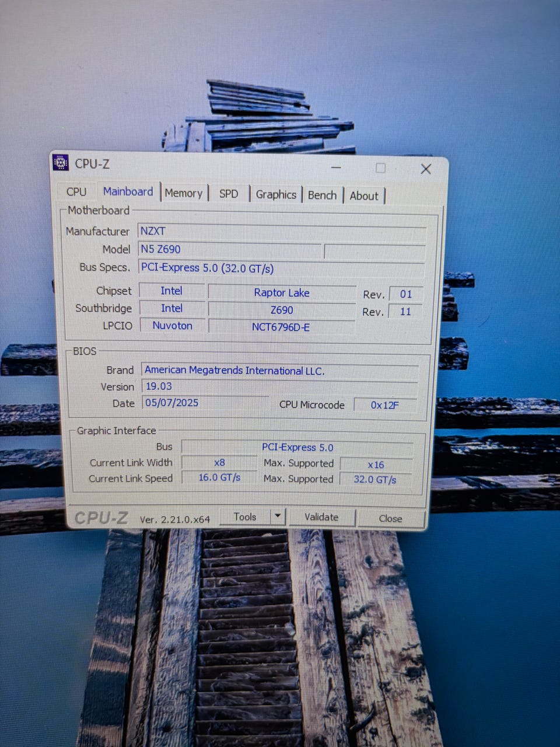Click Current Link Speed 16.0 GT/s
Screen dimensions: 560x747
point(219,477)
